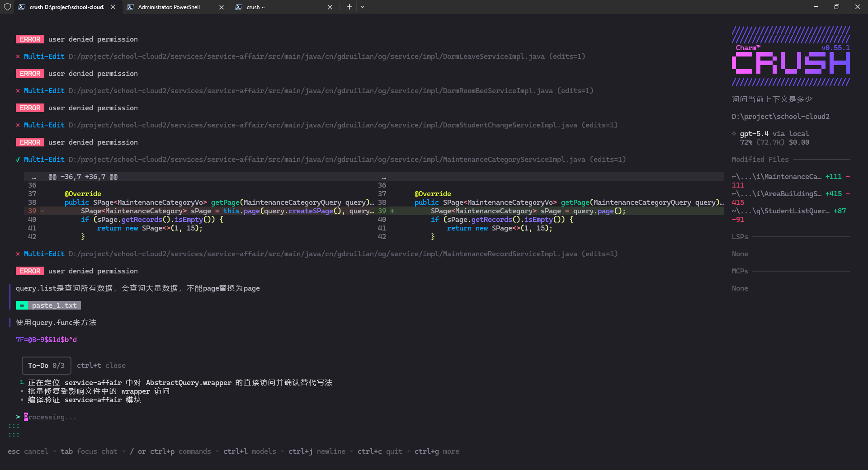Viewport: 868px width, 470px height.
Task: Click the diff hunk header @@ -36,7 +36,7 @@
Action: pos(83,177)
